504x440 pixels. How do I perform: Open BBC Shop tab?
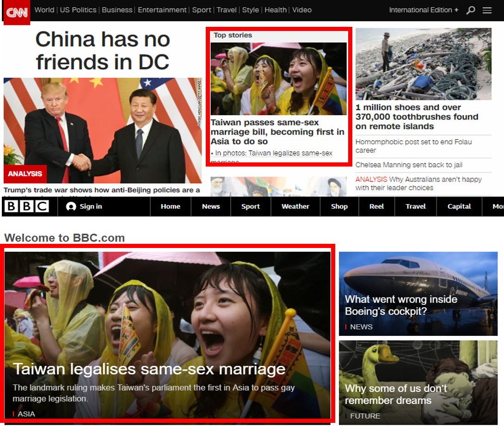(x=339, y=206)
